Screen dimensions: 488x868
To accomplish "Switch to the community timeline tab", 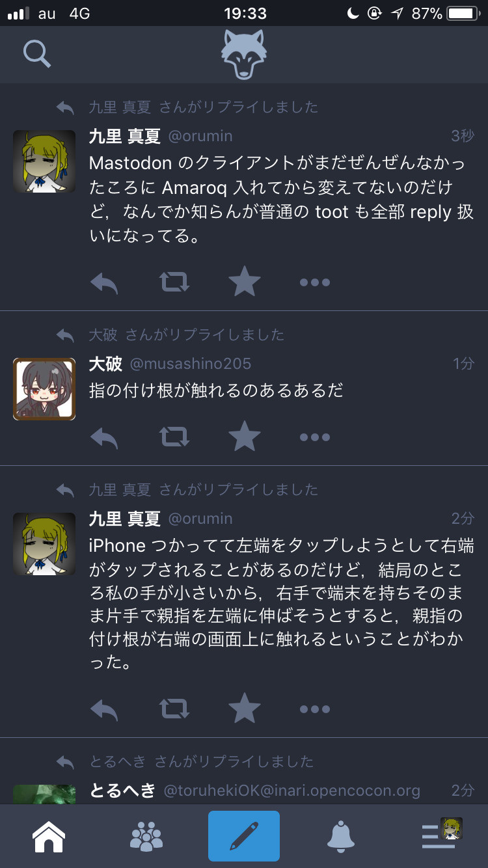I will [x=146, y=837].
